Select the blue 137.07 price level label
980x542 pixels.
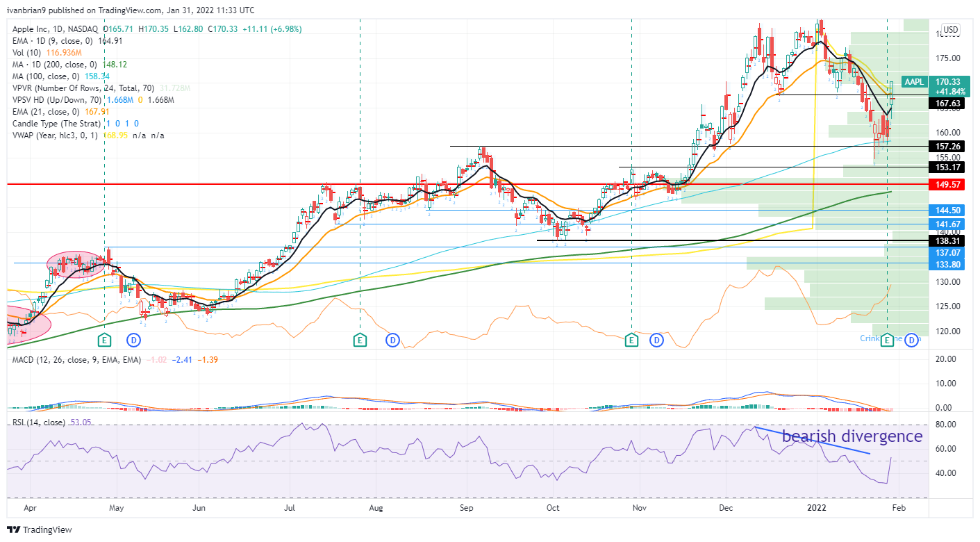coord(947,253)
